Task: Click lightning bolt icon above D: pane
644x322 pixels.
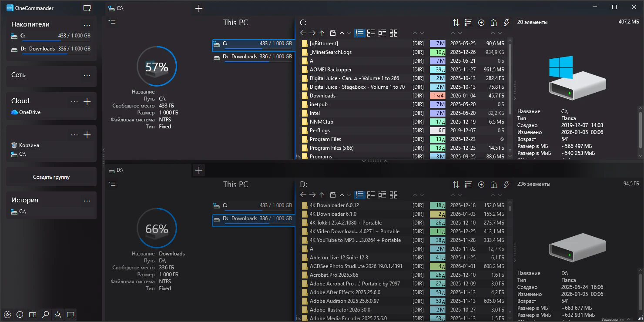Action: coord(506,184)
